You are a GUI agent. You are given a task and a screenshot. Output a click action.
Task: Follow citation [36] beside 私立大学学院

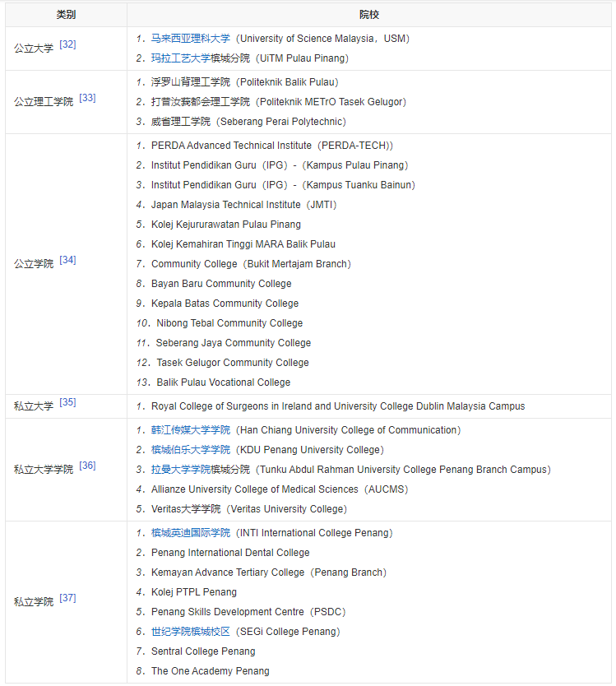click(x=87, y=466)
